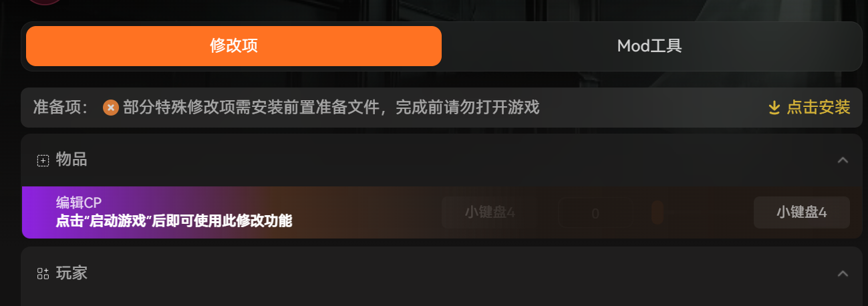Collapse the 玩家 section chevron
This screenshot has width=868, height=306.
pyautogui.click(x=843, y=273)
